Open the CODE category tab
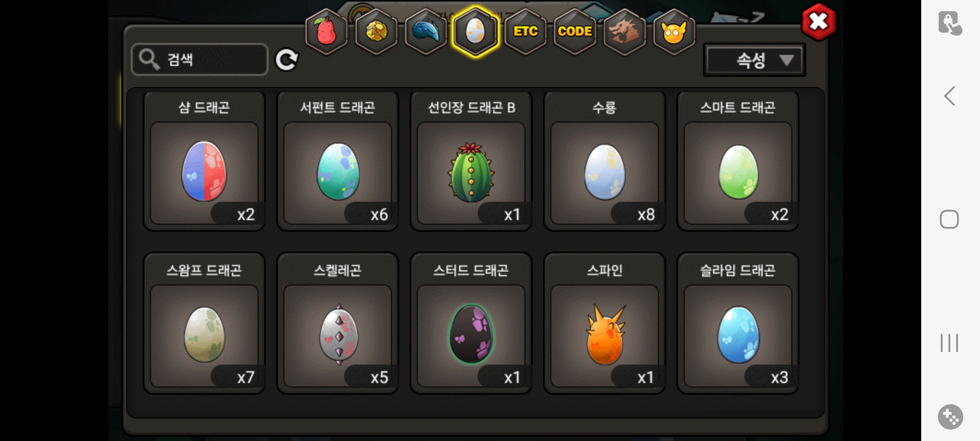The height and width of the screenshot is (441, 980). coord(575,31)
